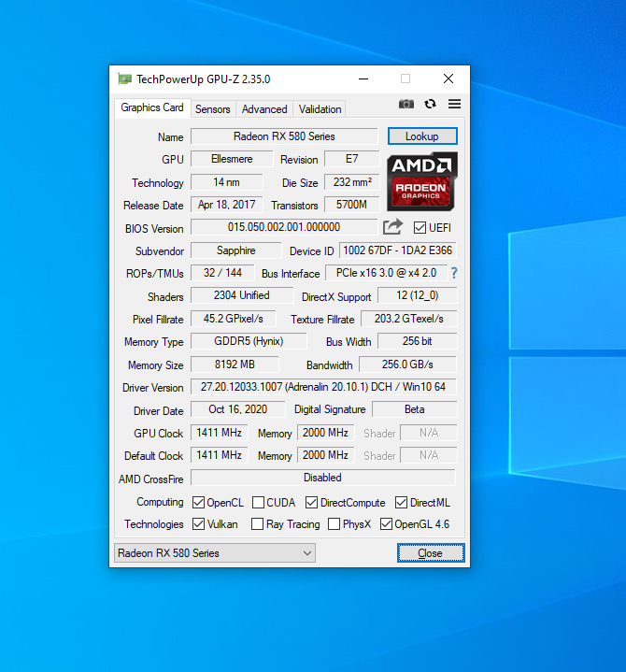Take a screenshot with the camera icon
Screen dimensions: 626x672
point(406,104)
